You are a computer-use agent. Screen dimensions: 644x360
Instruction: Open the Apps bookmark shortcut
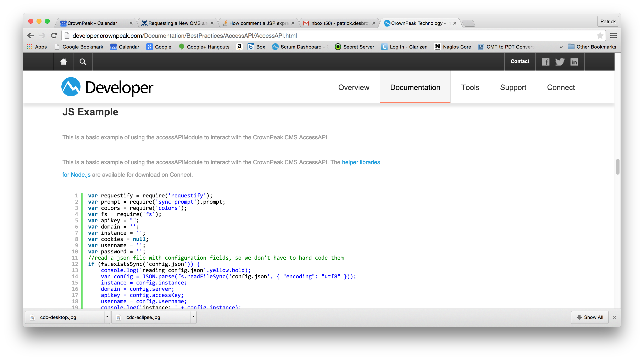(x=37, y=47)
